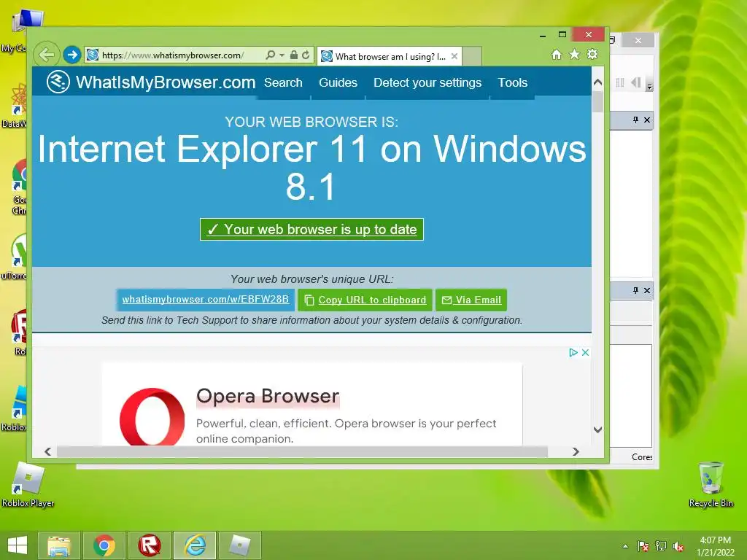Share the URL Via Email button
Screen dimensions: 747x560
click(x=471, y=300)
